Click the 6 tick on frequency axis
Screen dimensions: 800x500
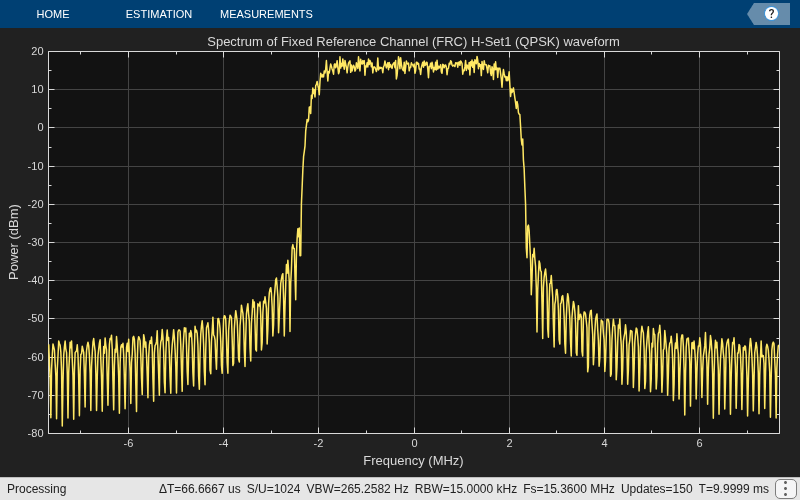pyautogui.click(x=699, y=443)
